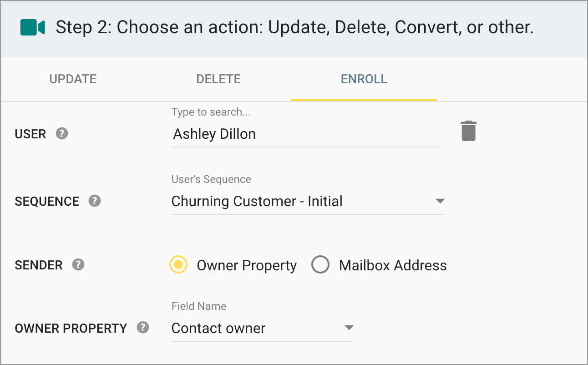Click the Type to search placeholder area
588x365 pixels.
coord(211,112)
